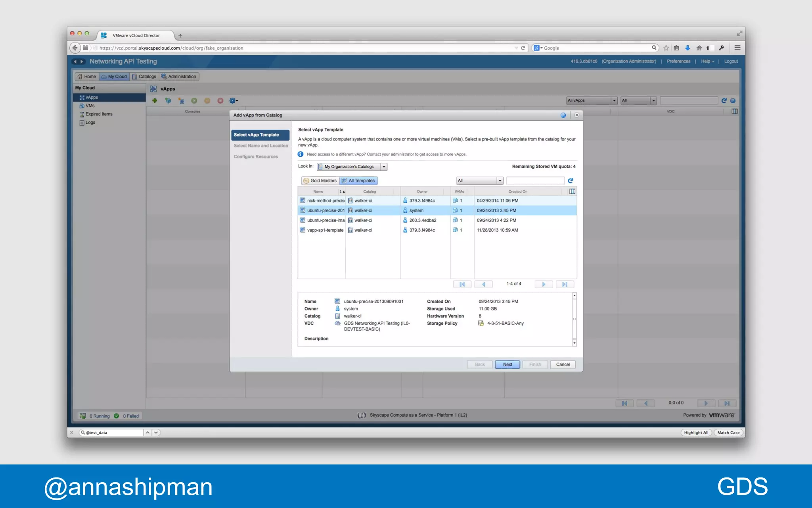Refresh the vApp template list
Screen dimensions: 812x508
pos(571,181)
